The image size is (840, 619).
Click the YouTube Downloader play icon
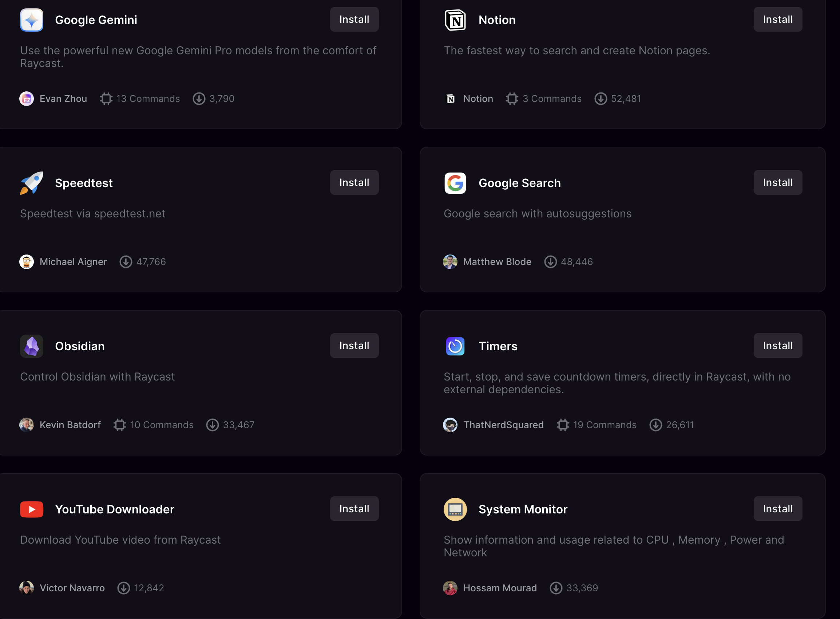[31, 509]
